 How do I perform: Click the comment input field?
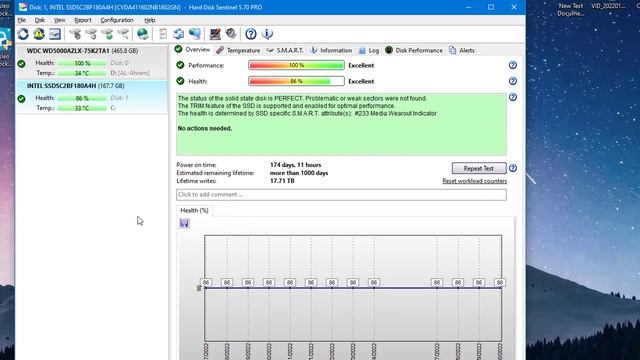pos(341,195)
